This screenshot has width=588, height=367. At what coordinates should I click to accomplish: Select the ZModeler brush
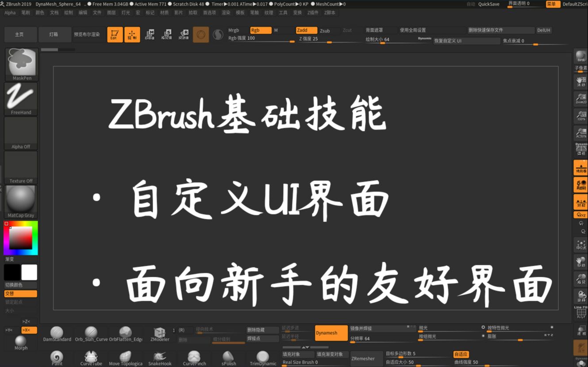pyautogui.click(x=160, y=334)
